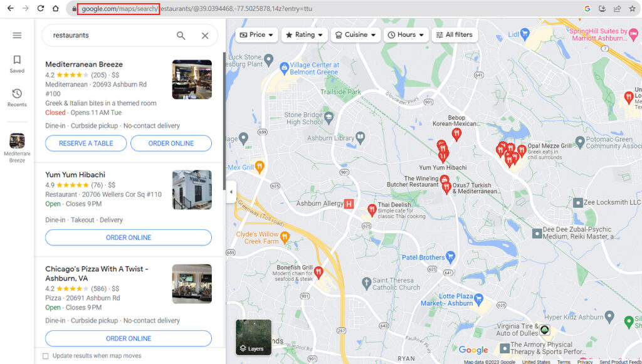Open the Send Product Feedback link
Viewport: 642px width, 364px height.
(617, 361)
